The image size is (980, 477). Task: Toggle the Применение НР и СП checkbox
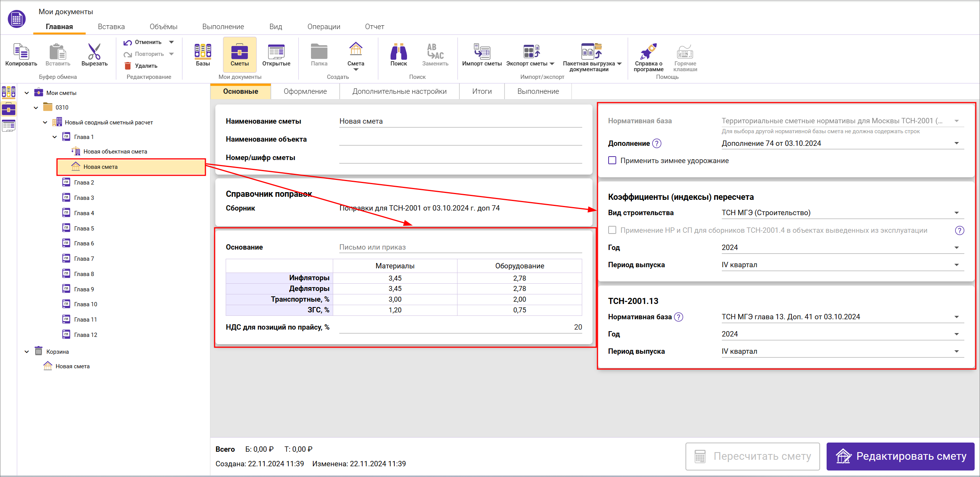click(x=612, y=230)
